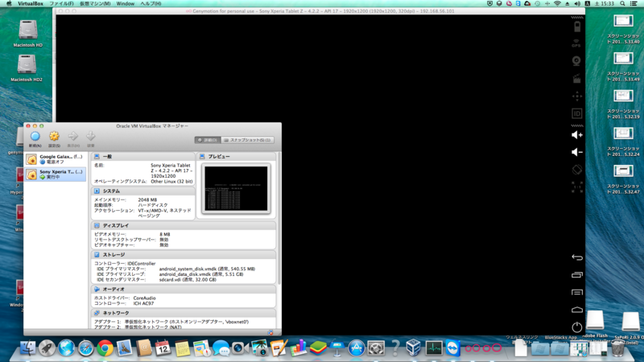This screenshot has width=644, height=362.
Task: Select the Macintosh HD2 desktop drive
Action: [27, 68]
